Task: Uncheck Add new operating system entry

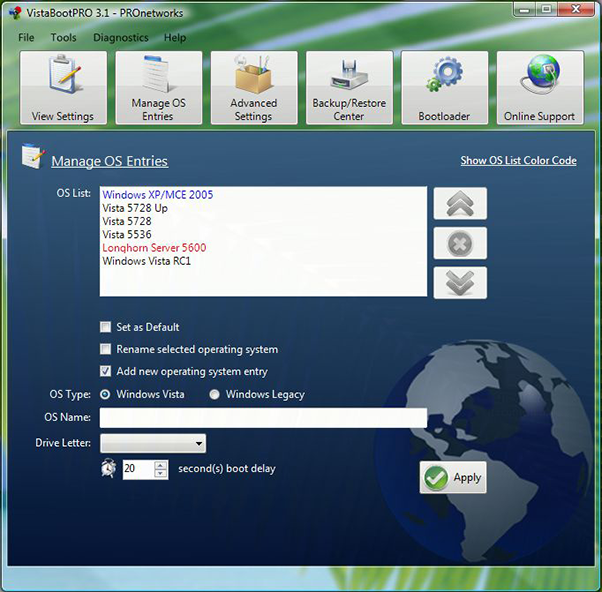Action: point(105,371)
